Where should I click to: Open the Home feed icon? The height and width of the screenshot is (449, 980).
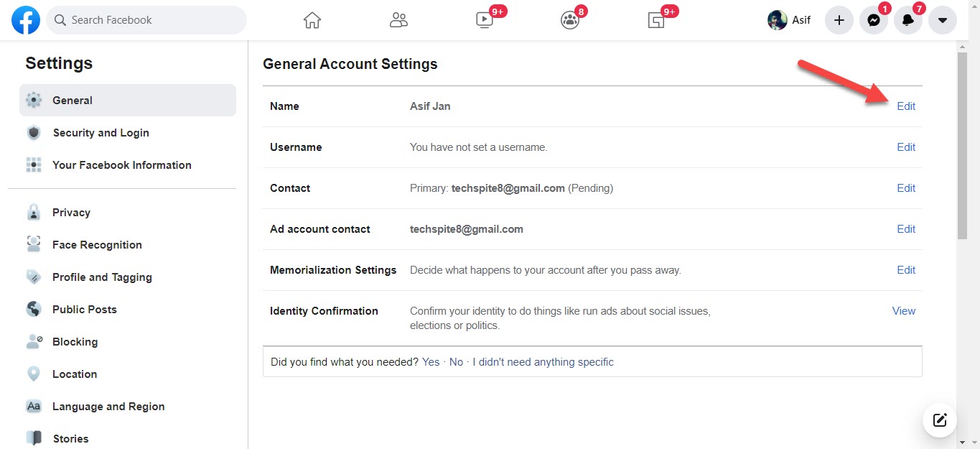(312, 20)
